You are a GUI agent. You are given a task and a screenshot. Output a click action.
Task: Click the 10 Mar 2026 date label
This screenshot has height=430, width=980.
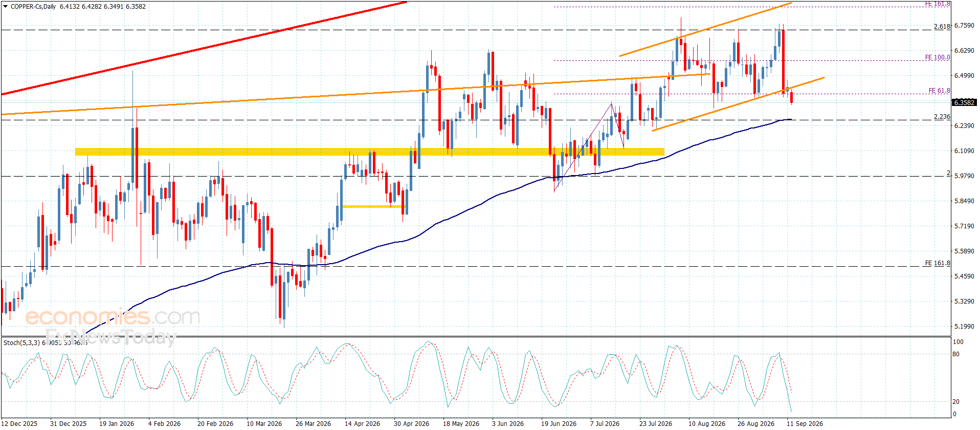point(264,424)
